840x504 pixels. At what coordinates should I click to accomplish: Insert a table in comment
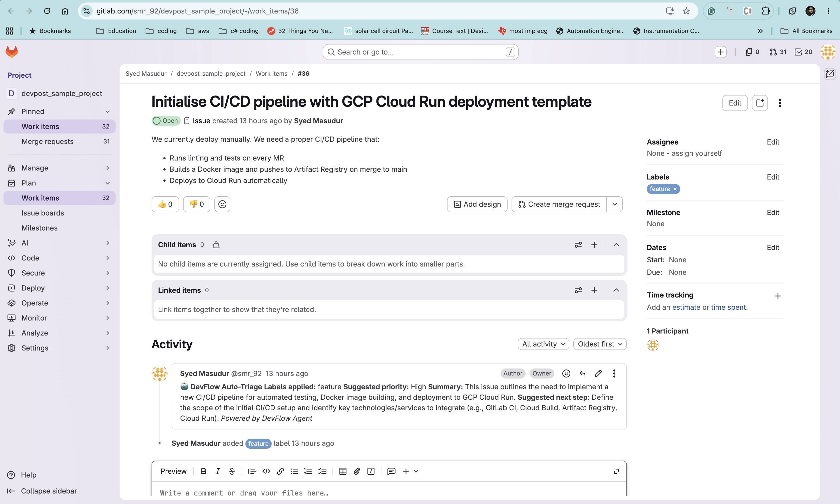343,471
